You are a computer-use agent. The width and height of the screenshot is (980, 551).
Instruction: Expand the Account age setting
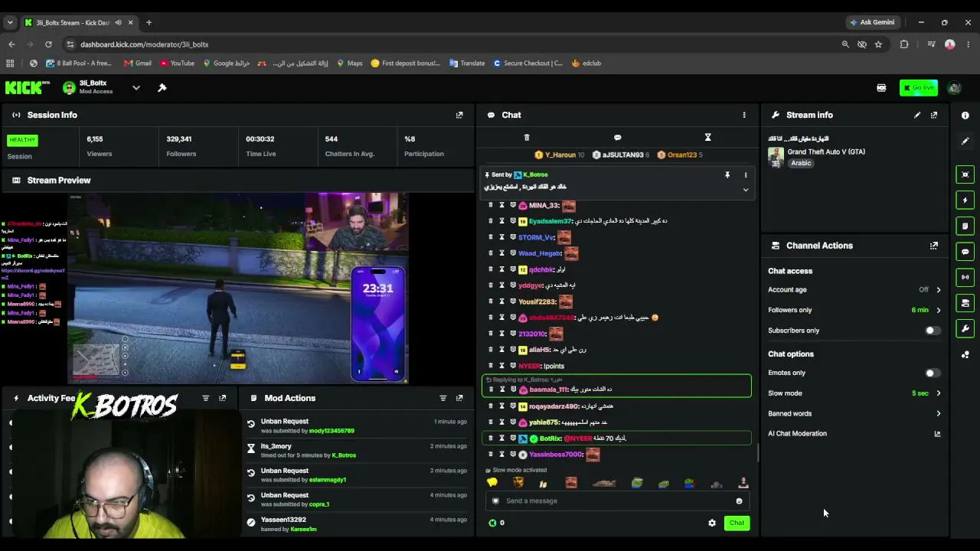pyautogui.click(x=939, y=290)
